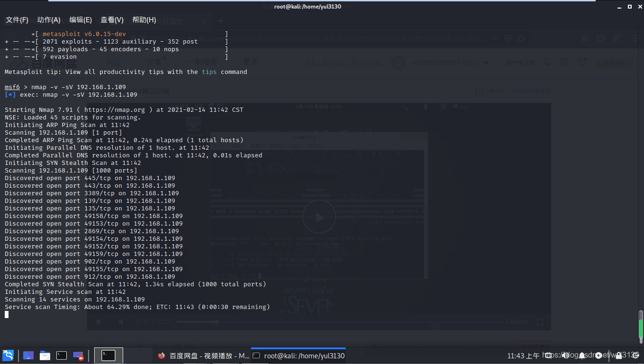The height and width of the screenshot is (364, 644).
Task: Click the 'Discovered open port 49158/tcp' line
Action: point(94,216)
